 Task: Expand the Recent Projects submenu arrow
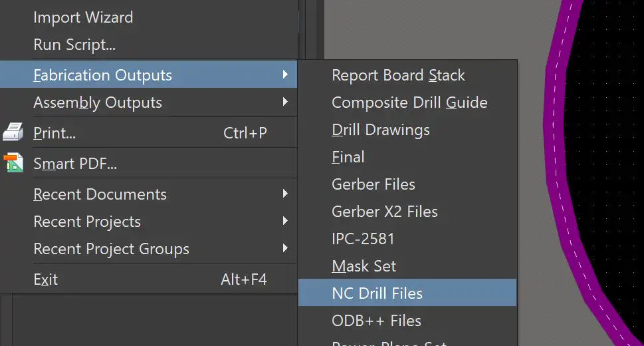pyautogui.click(x=285, y=222)
